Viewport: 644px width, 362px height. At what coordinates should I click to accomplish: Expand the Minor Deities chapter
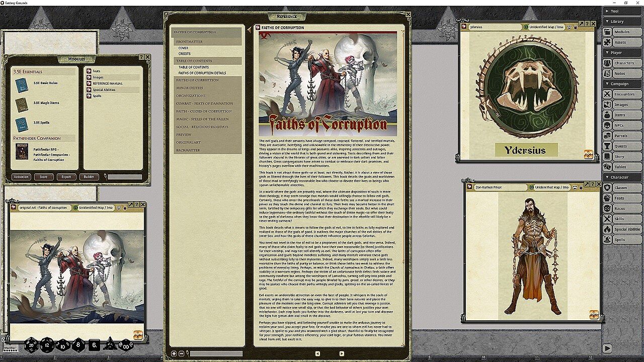coord(207,87)
